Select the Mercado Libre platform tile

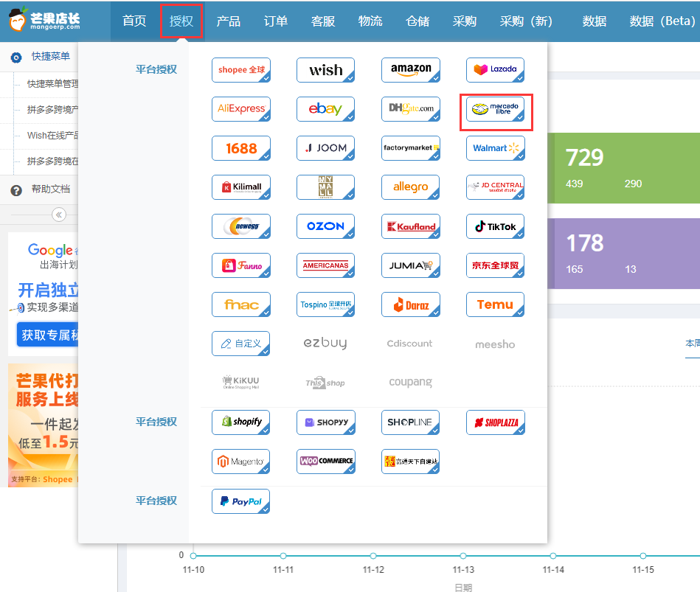tap(495, 109)
